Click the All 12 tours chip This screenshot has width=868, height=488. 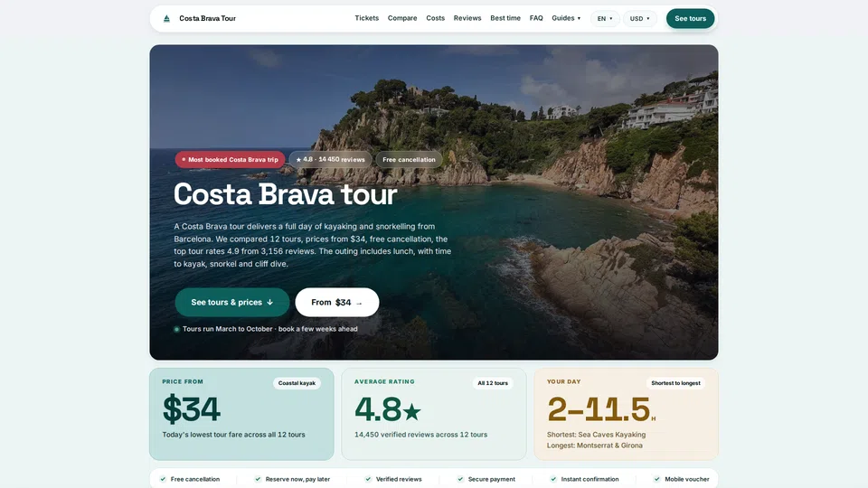tap(493, 383)
